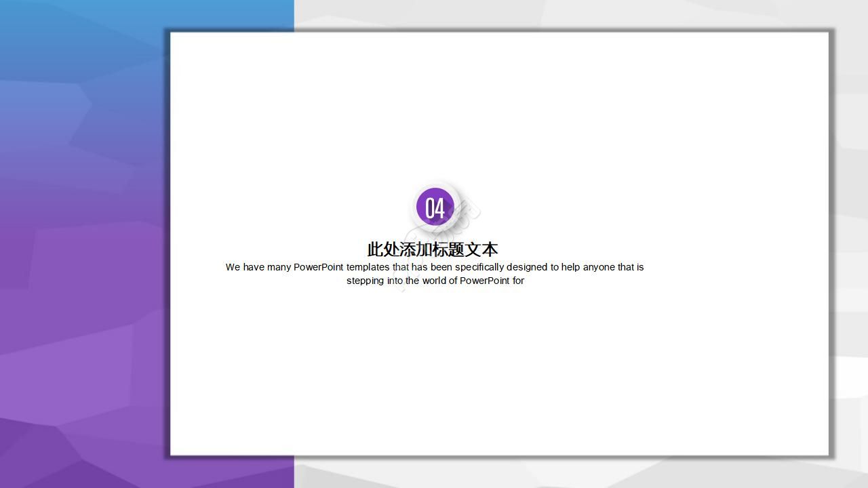This screenshot has height=488, width=868.
Task: Select the circular section-number emblem above the title
Action: click(x=436, y=207)
